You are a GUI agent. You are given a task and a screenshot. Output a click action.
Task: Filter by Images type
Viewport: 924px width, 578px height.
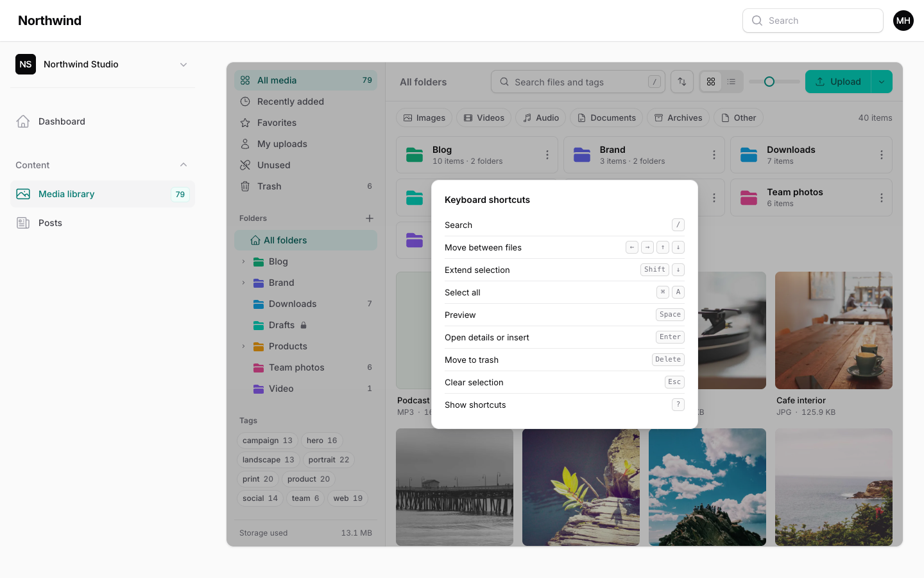pyautogui.click(x=424, y=118)
